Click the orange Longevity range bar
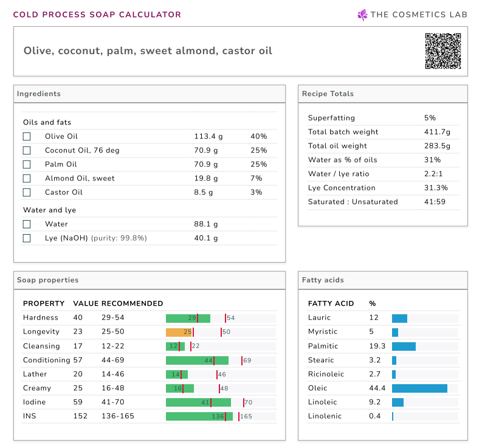Screen dimensions: 482x448 179,332
